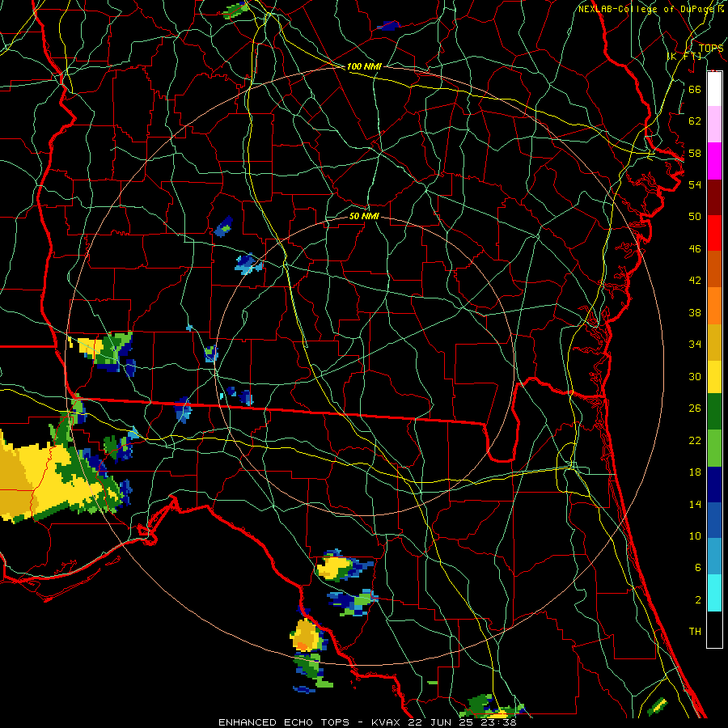
Task: Click the "23:38" timestamp in footer
Action: [500, 722]
